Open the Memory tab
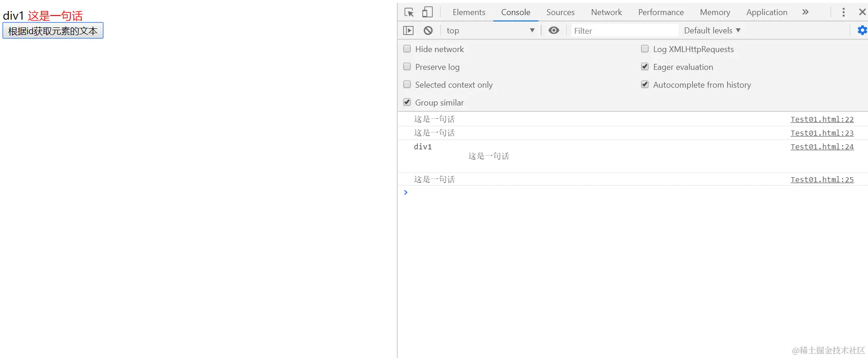868x358 pixels. pyautogui.click(x=715, y=12)
